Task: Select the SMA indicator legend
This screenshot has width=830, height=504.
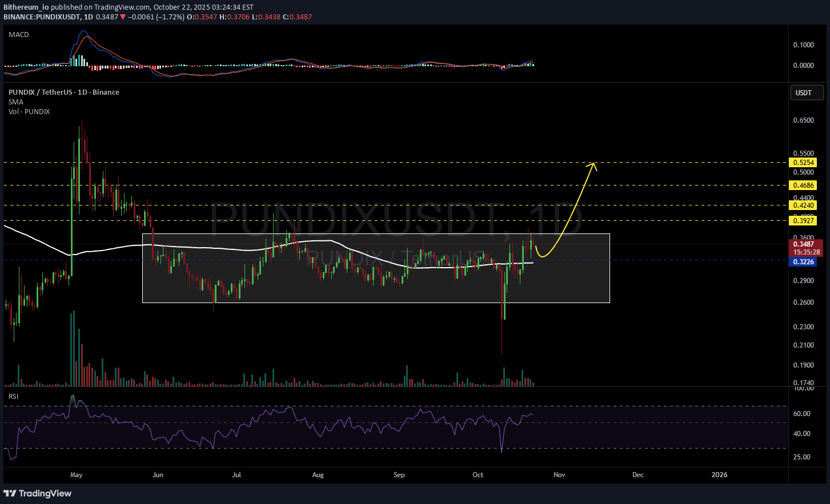Action: tap(16, 102)
